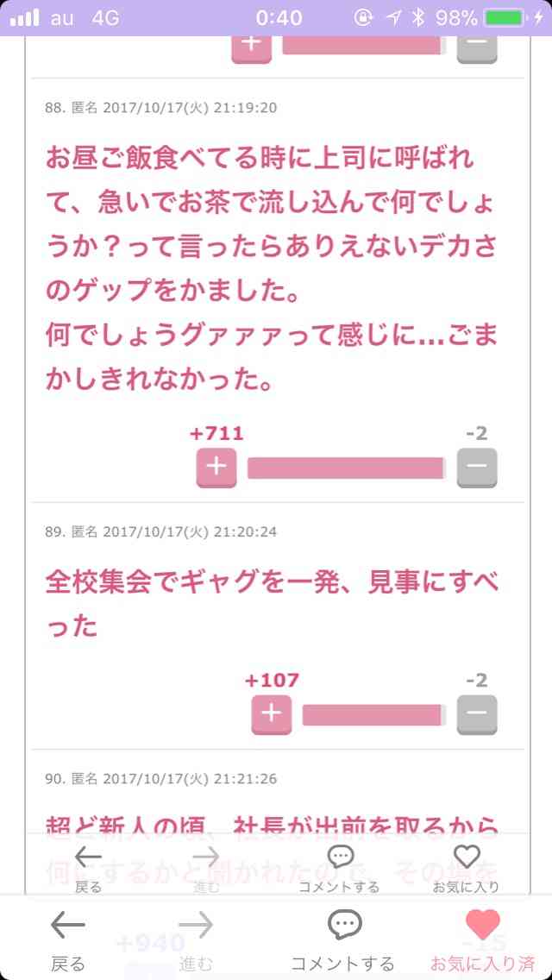Open the comment bubble コメントする
The width and height of the screenshot is (552, 980).
point(342,940)
